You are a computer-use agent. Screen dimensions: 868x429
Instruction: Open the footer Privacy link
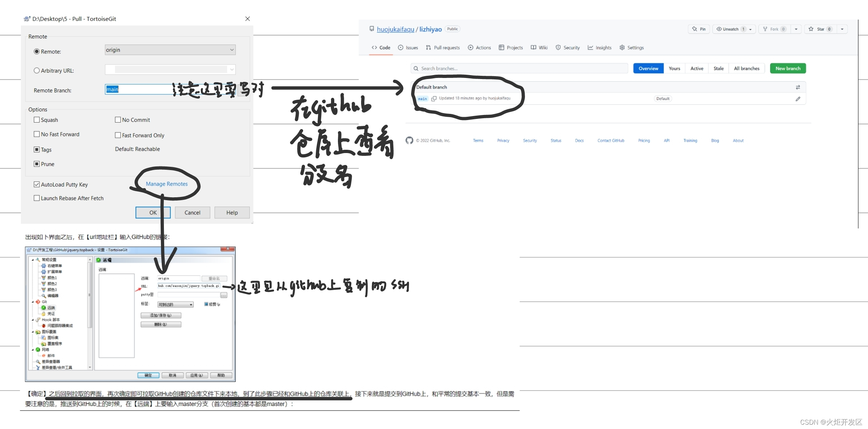click(x=503, y=141)
